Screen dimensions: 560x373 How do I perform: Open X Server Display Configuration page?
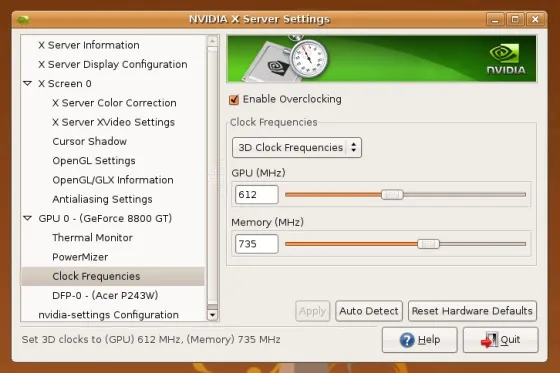point(112,65)
